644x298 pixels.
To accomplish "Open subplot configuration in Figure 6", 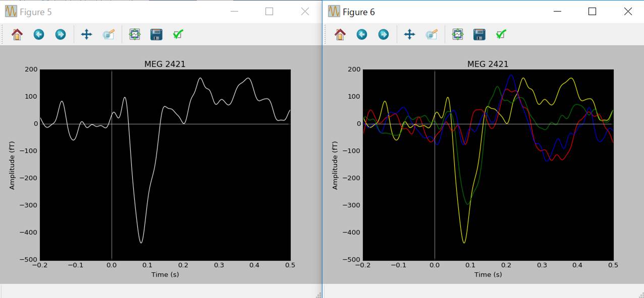I will tap(458, 34).
